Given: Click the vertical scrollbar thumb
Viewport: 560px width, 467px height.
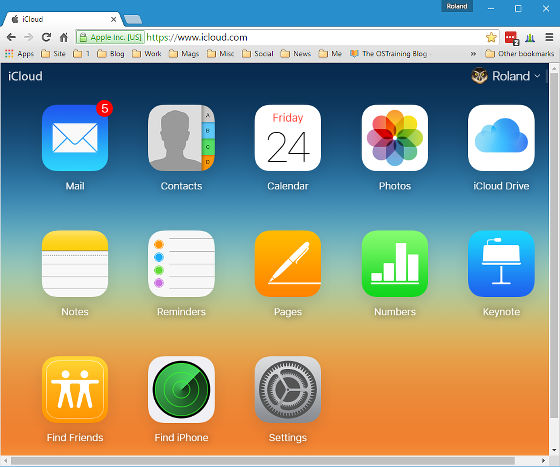Looking at the screenshot, I should (x=554, y=245).
